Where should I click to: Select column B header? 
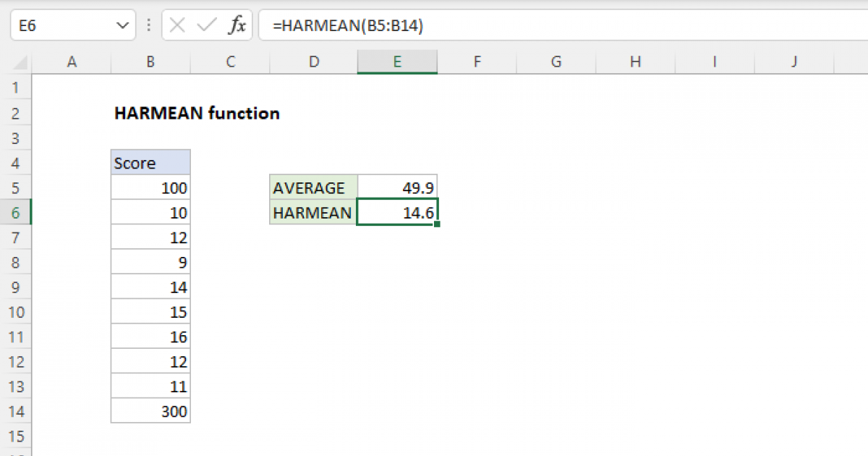tap(150, 62)
